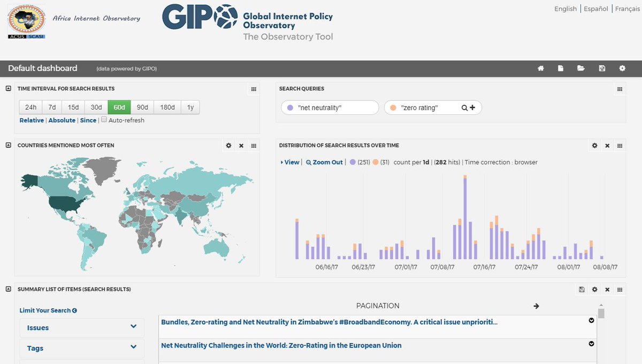Zoom Out the time chart
This screenshot has width=642, height=364.
[324, 162]
